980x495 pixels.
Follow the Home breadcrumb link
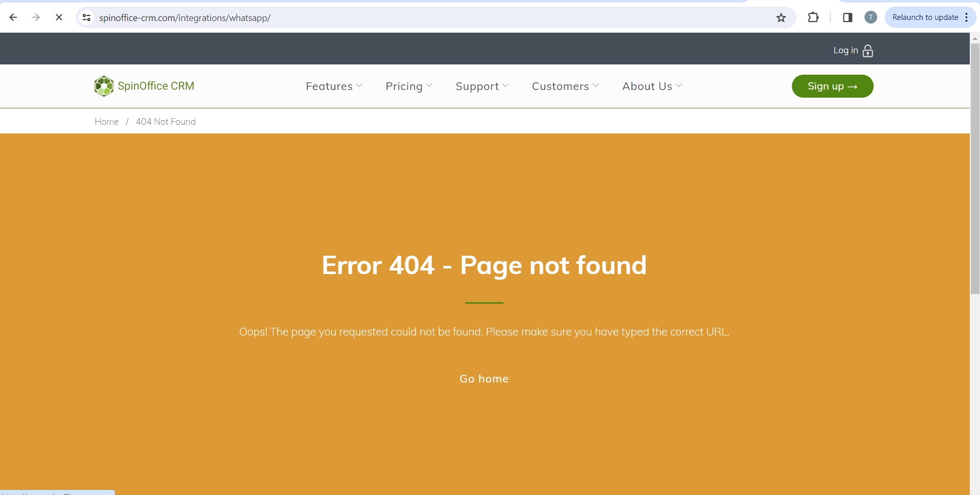click(106, 122)
